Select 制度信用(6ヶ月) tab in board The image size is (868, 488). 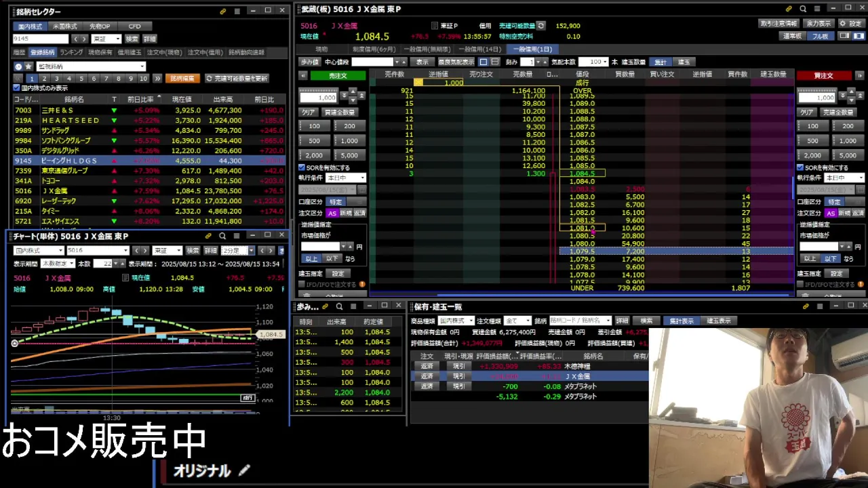tap(374, 49)
